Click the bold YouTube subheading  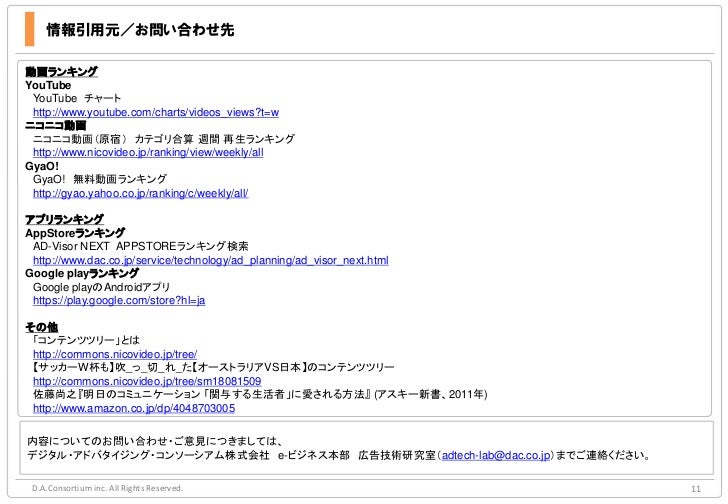pyautogui.click(x=48, y=85)
